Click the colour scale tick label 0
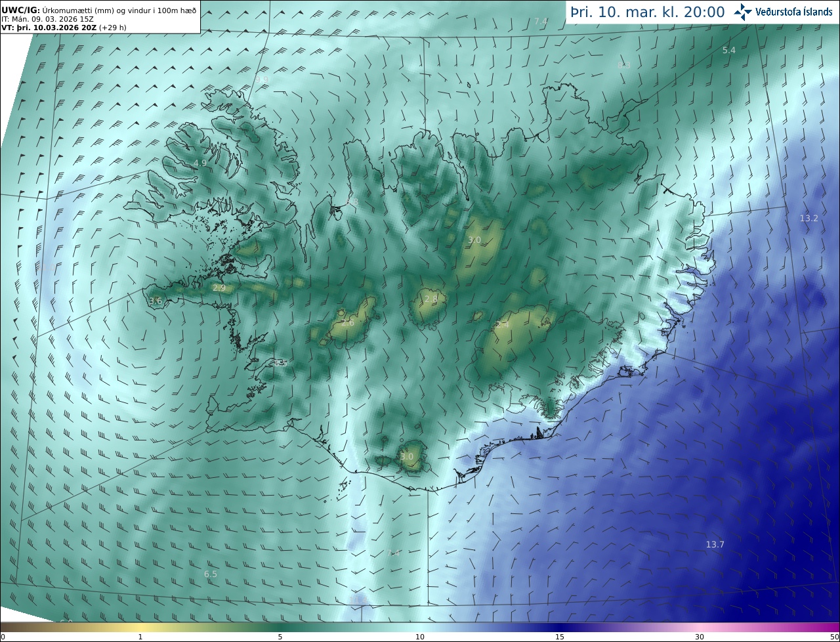This screenshot has height=642, width=840. pyautogui.click(x=3, y=637)
